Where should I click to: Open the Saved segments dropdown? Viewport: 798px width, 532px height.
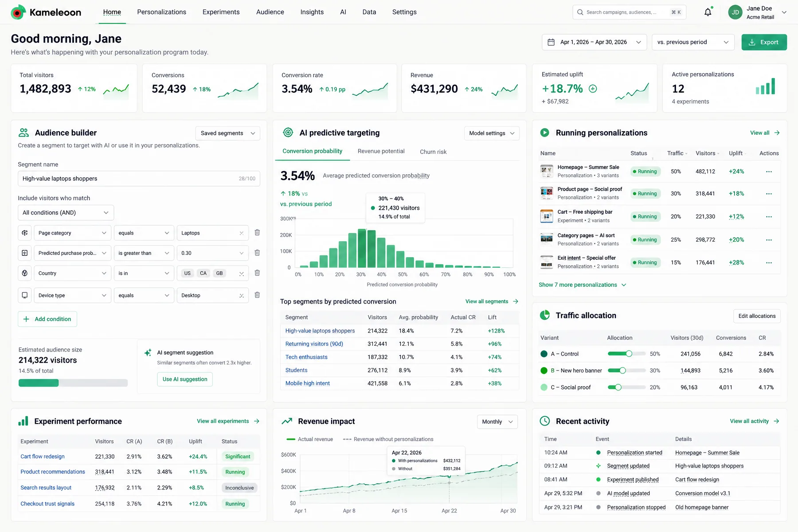(228, 133)
